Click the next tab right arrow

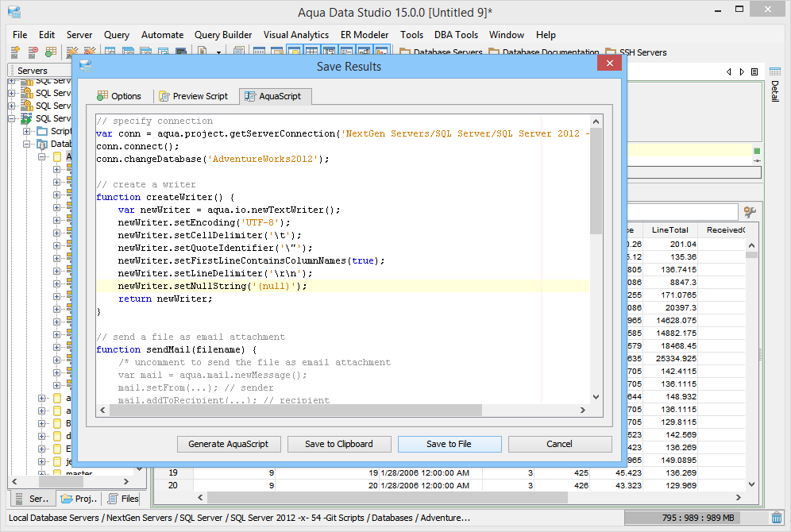tap(742, 71)
